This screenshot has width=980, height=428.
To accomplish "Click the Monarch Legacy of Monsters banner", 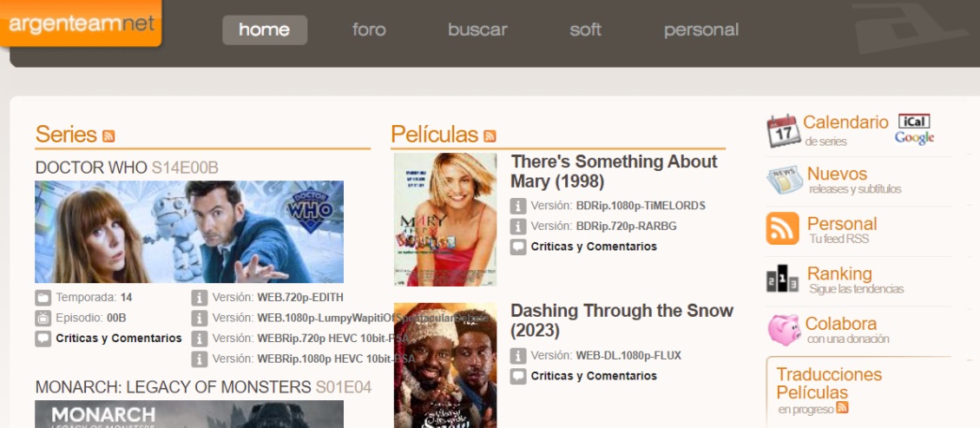I will [189, 414].
